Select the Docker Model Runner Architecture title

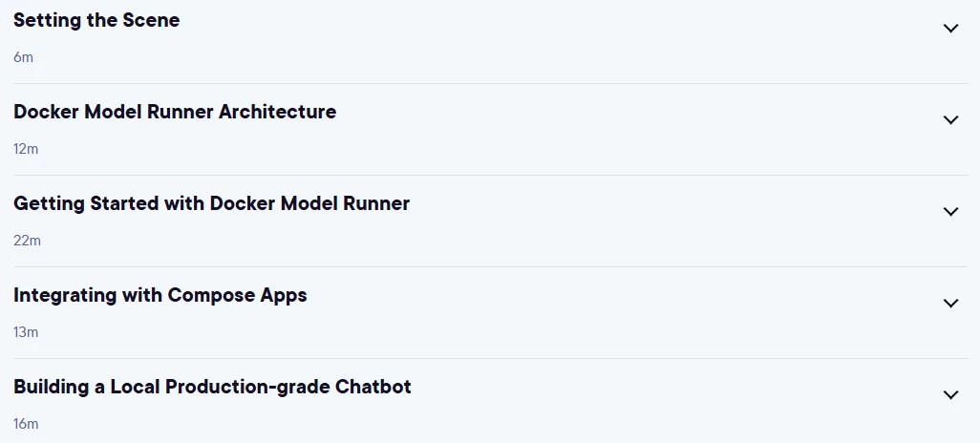tap(175, 112)
